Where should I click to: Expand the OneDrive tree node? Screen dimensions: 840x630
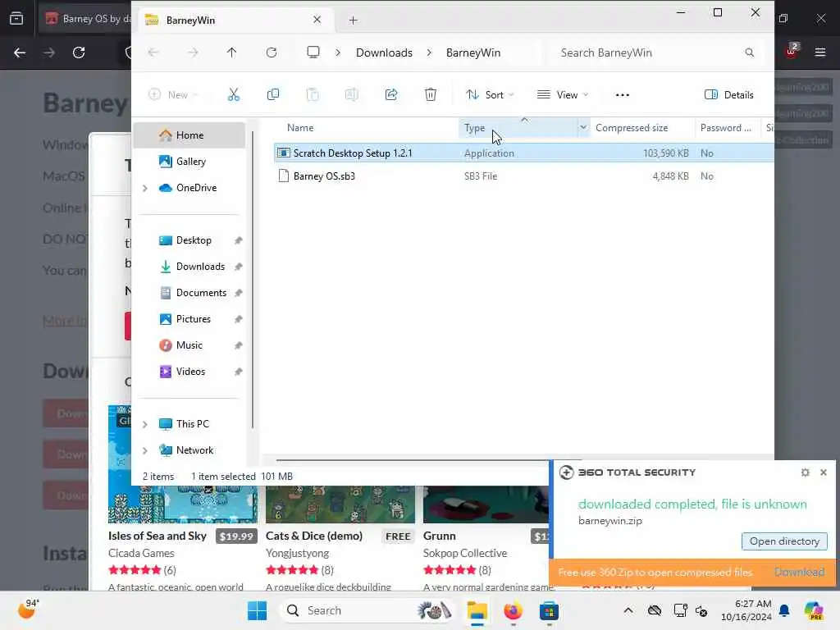[x=144, y=188]
